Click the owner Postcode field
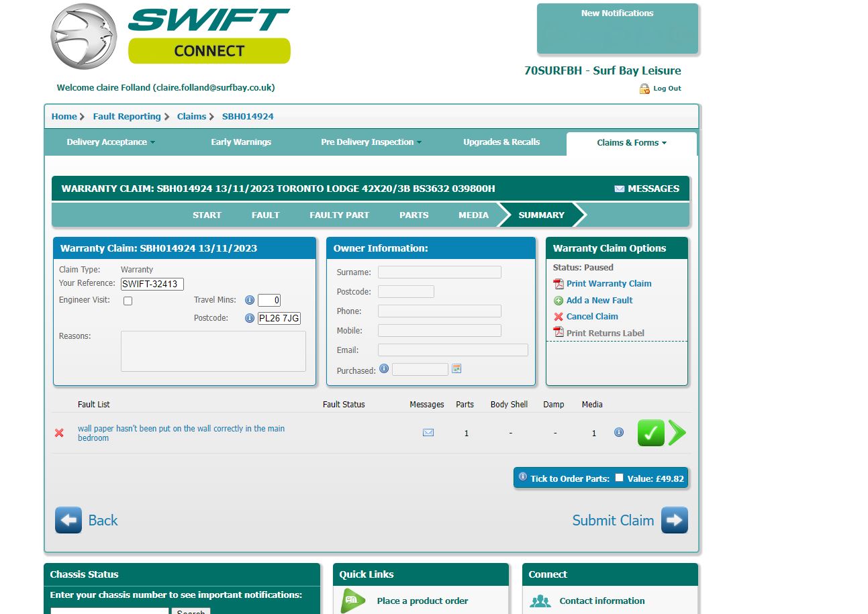 (406, 291)
